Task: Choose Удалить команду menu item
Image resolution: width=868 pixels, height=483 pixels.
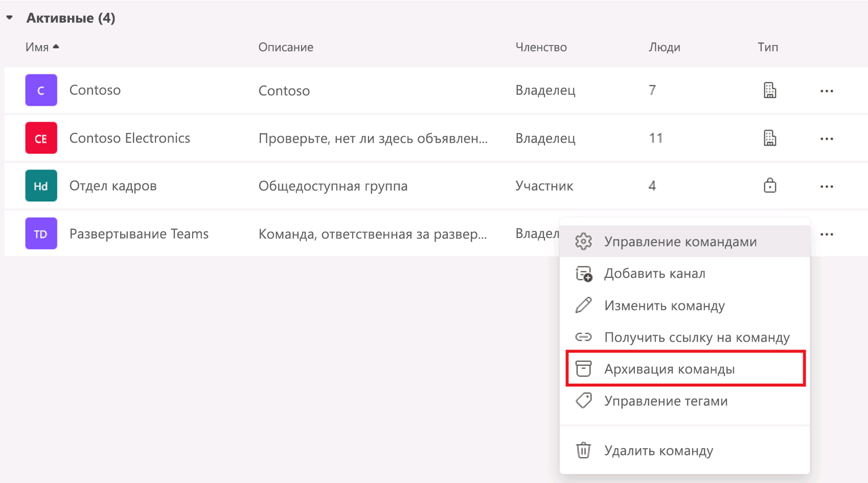Action: (x=685, y=451)
